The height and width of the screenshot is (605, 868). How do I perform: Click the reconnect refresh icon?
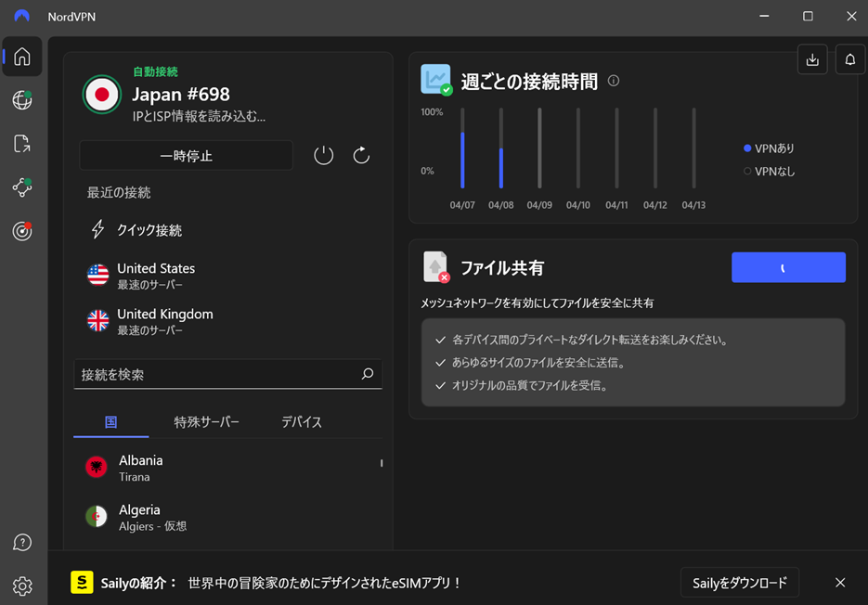(361, 156)
